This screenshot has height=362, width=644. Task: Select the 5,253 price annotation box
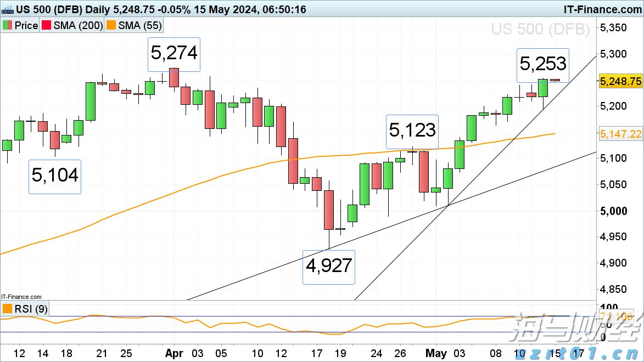point(542,65)
